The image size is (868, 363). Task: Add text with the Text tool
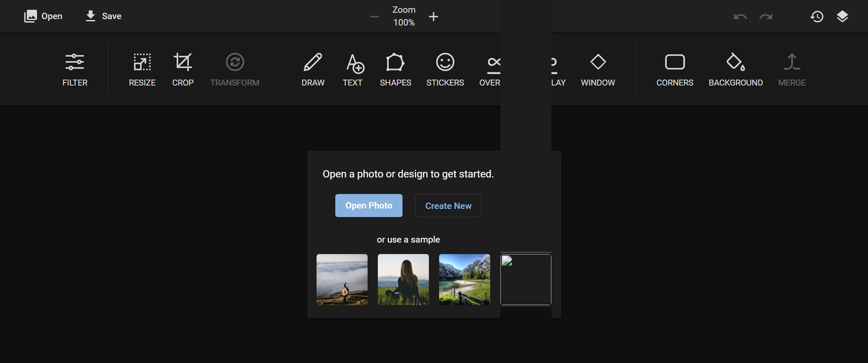click(353, 69)
